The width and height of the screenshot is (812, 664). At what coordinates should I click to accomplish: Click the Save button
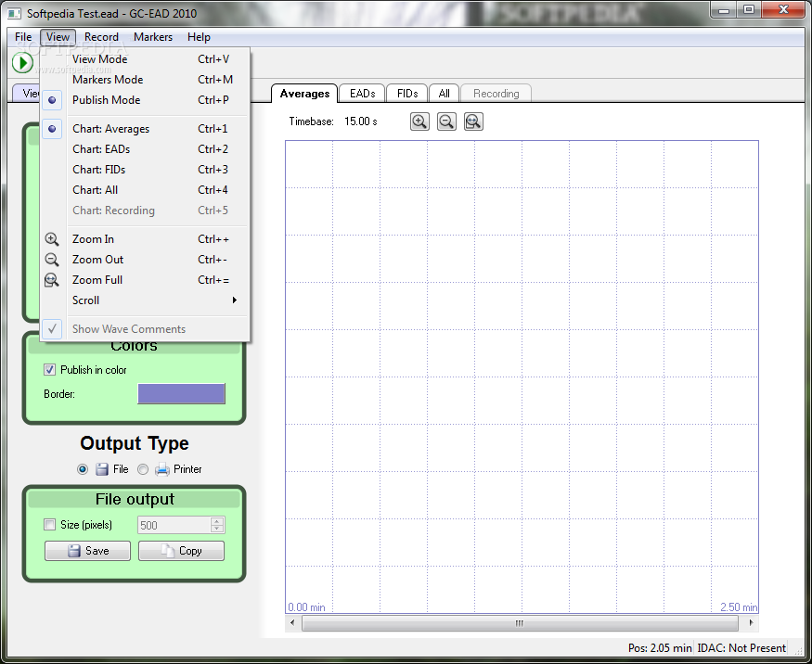[x=87, y=551]
